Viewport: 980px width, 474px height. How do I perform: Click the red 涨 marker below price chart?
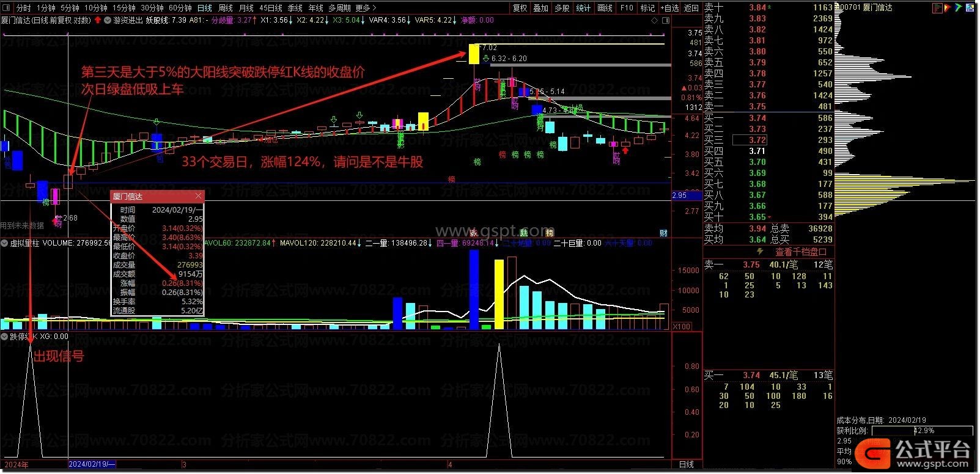click(473, 233)
